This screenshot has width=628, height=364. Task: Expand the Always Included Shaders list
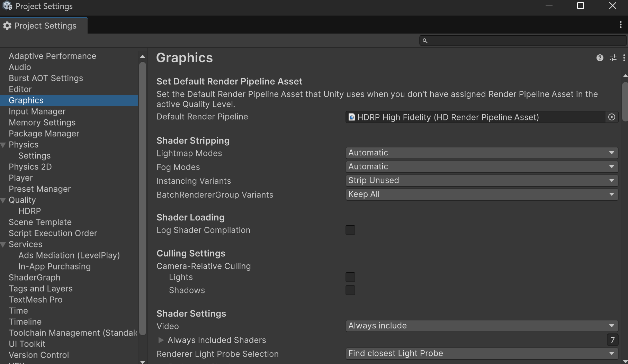[x=161, y=340]
